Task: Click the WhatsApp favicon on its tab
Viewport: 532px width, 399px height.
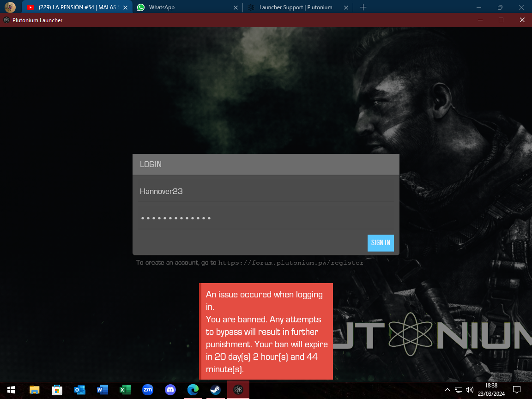Action: (141, 7)
